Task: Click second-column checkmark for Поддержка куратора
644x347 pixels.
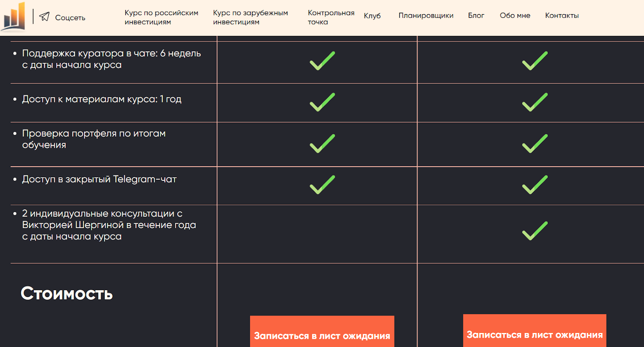Action: (x=535, y=61)
